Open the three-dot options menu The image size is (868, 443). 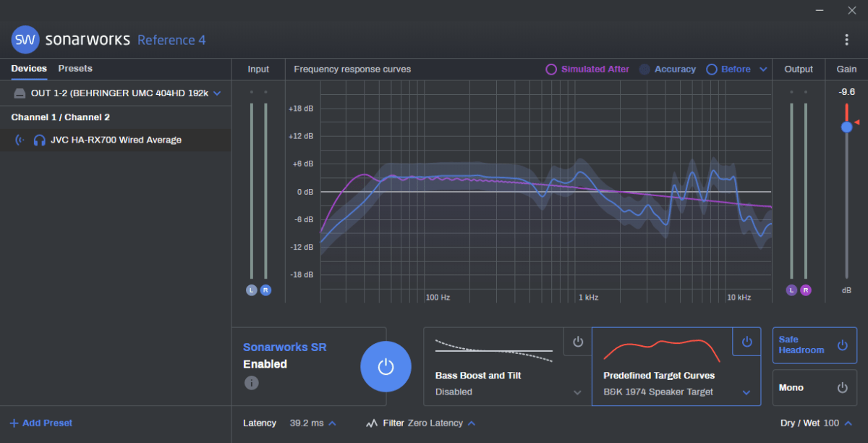847,40
